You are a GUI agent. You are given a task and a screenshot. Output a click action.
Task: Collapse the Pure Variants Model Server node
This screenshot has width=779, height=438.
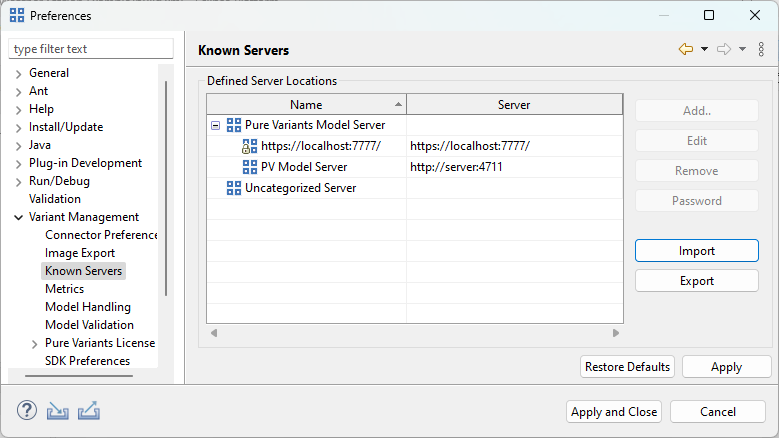click(x=216, y=125)
